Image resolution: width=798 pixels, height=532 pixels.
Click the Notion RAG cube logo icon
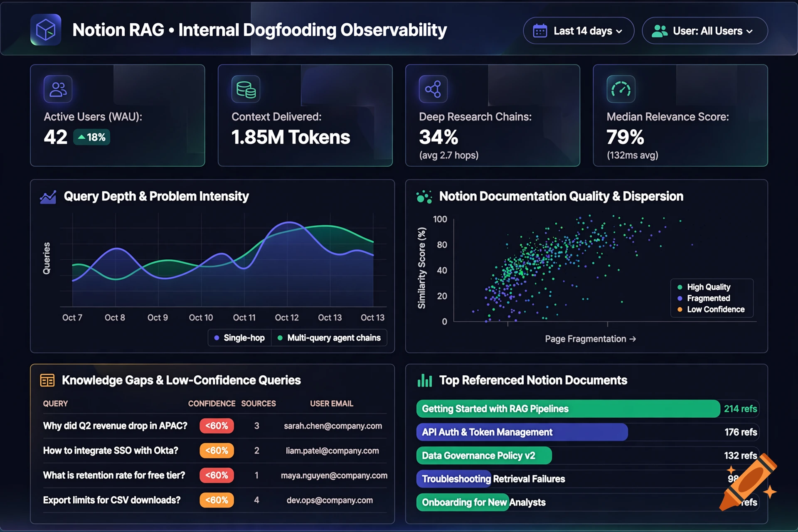pyautogui.click(x=46, y=30)
